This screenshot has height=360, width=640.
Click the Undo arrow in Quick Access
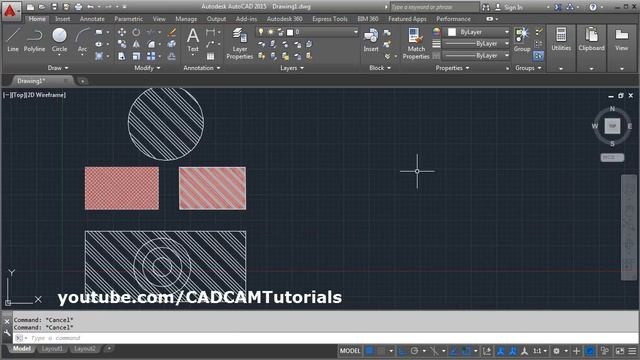tap(90, 7)
